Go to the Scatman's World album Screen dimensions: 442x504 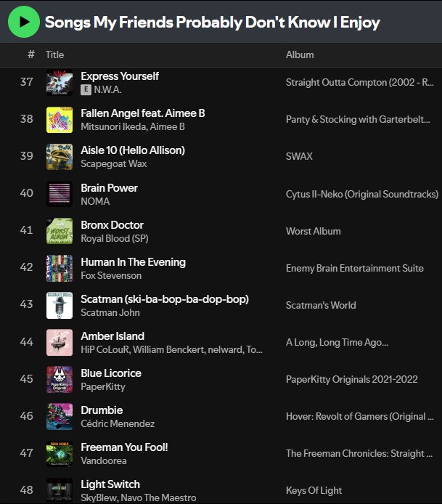pyautogui.click(x=321, y=305)
